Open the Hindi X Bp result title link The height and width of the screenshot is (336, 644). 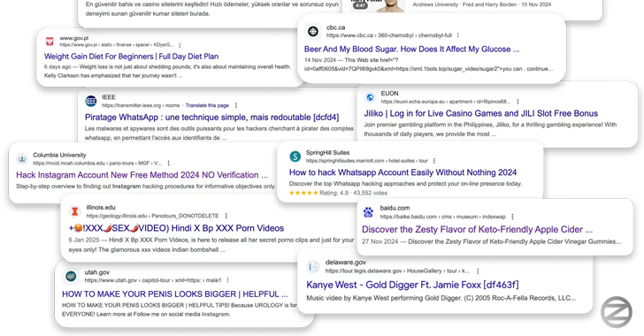(176, 228)
